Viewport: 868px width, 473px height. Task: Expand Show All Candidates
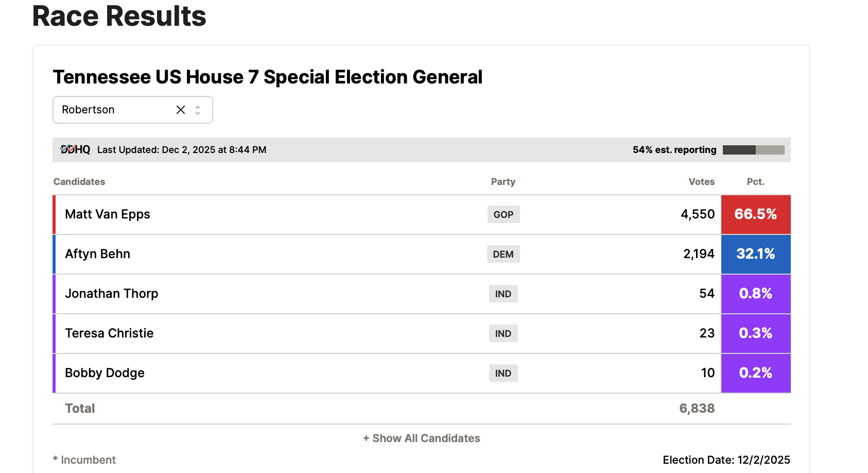point(422,438)
